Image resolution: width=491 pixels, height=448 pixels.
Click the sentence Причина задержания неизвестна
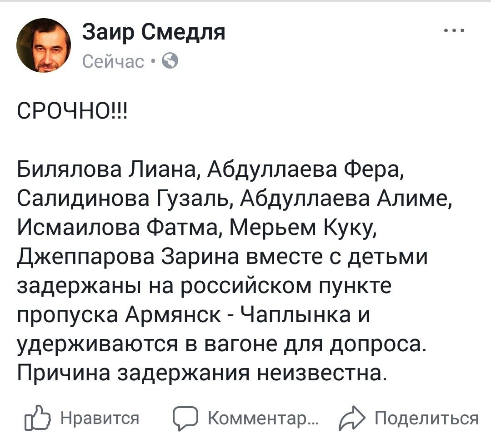(204, 373)
